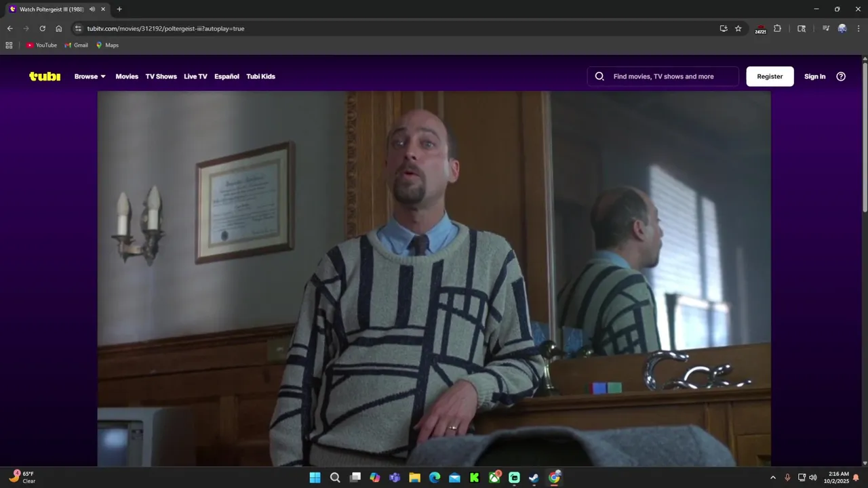868x488 pixels.
Task: Click the Tubi logo
Action: (45, 77)
